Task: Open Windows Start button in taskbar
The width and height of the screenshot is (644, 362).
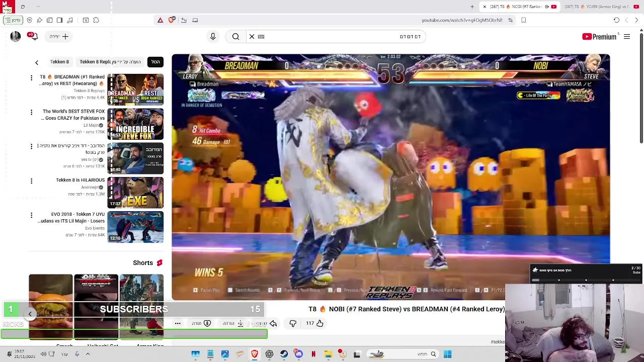Action: (x=447, y=354)
